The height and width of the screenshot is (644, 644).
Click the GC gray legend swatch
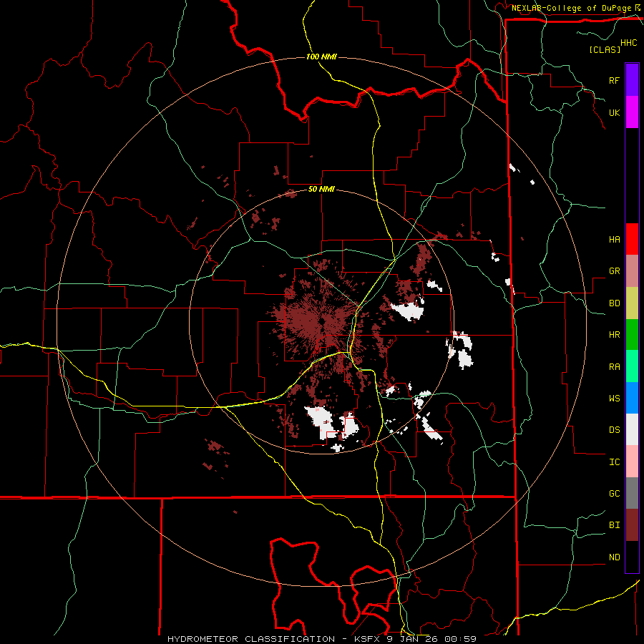click(632, 493)
